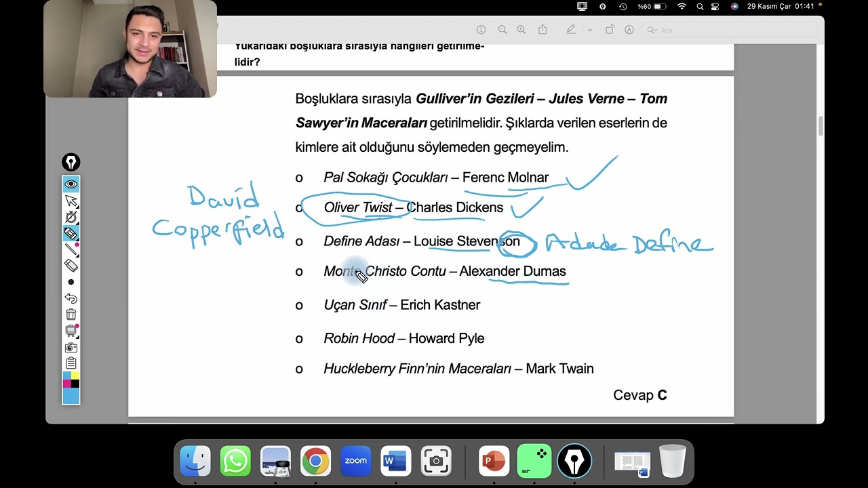The image size is (868, 488).
Task: Open the clipboard tool in annotation toolbar
Action: (x=71, y=363)
